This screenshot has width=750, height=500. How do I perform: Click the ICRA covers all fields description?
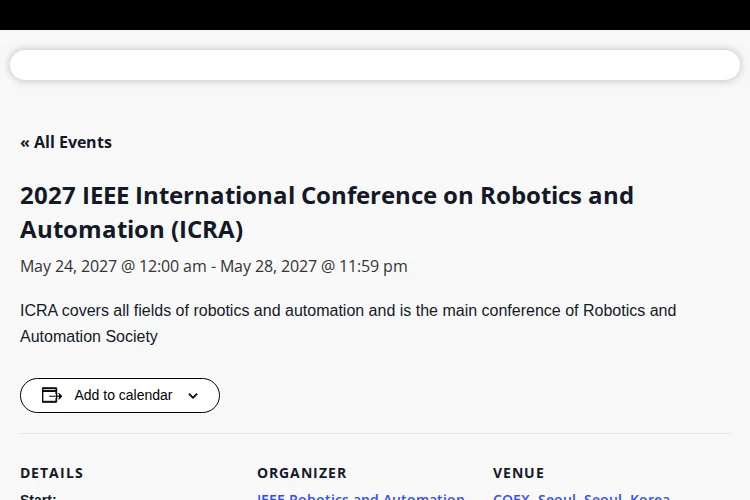[348, 323]
